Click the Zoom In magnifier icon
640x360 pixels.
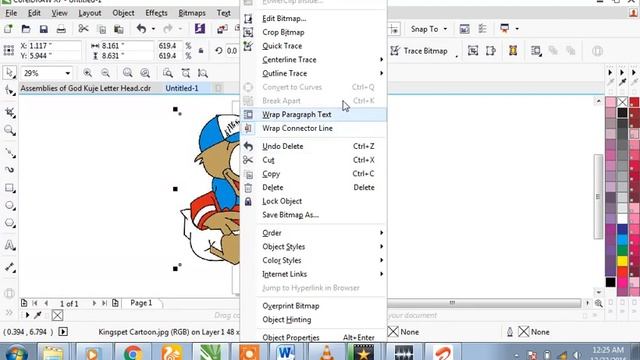(87, 73)
